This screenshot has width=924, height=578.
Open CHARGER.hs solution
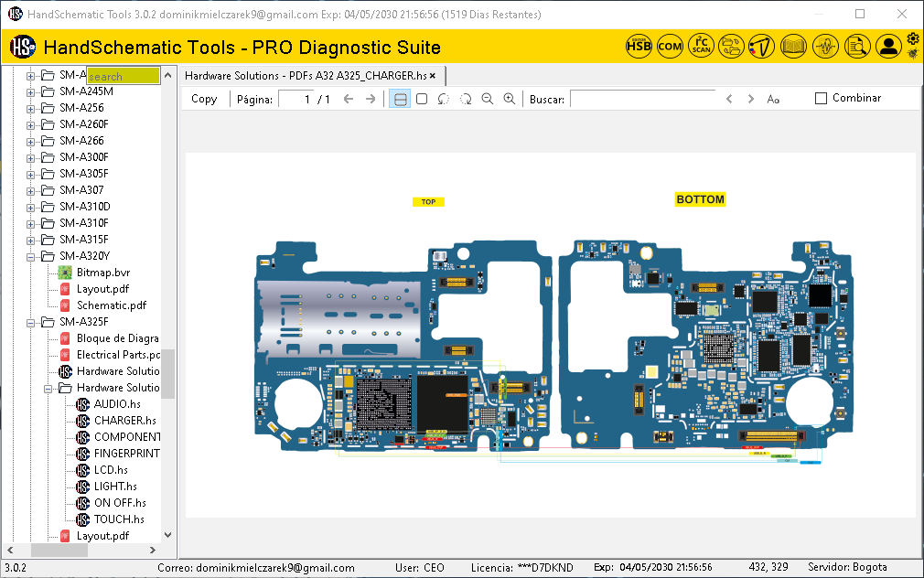pyautogui.click(x=125, y=421)
